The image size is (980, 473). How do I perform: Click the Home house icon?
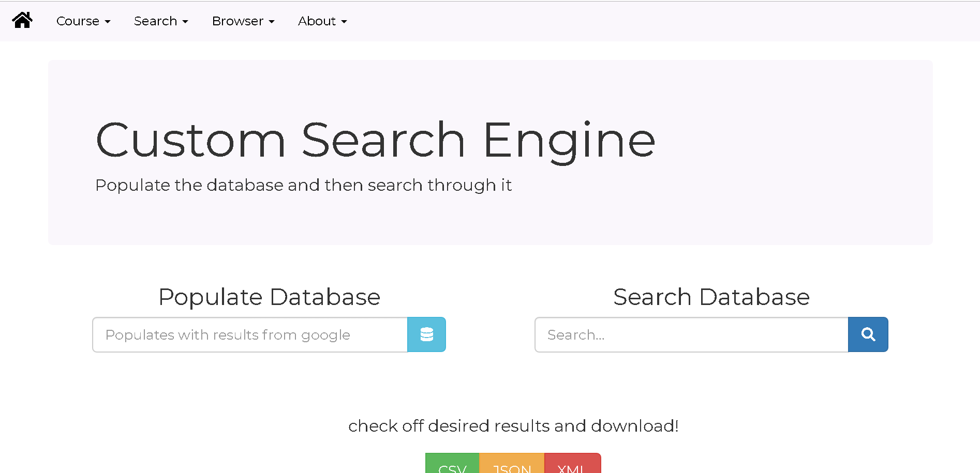click(22, 21)
